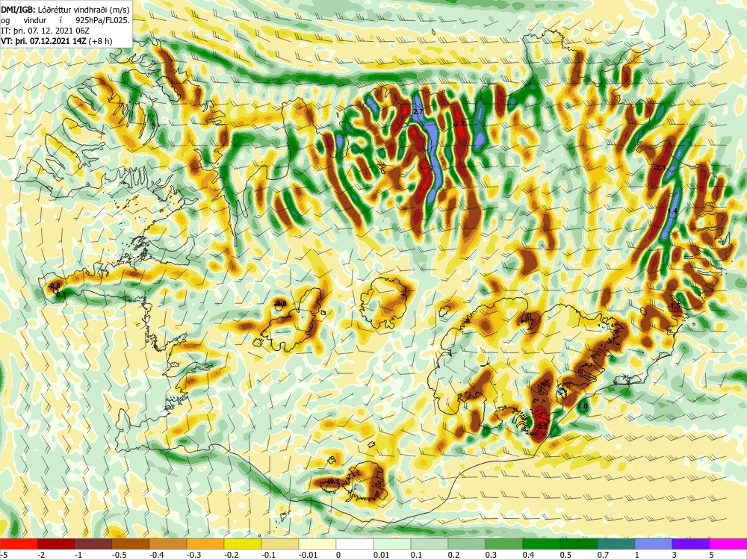Select the 'VT: þri. 07.12.2021 14Z' line
The image size is (747, 560).
coord(44,41)
